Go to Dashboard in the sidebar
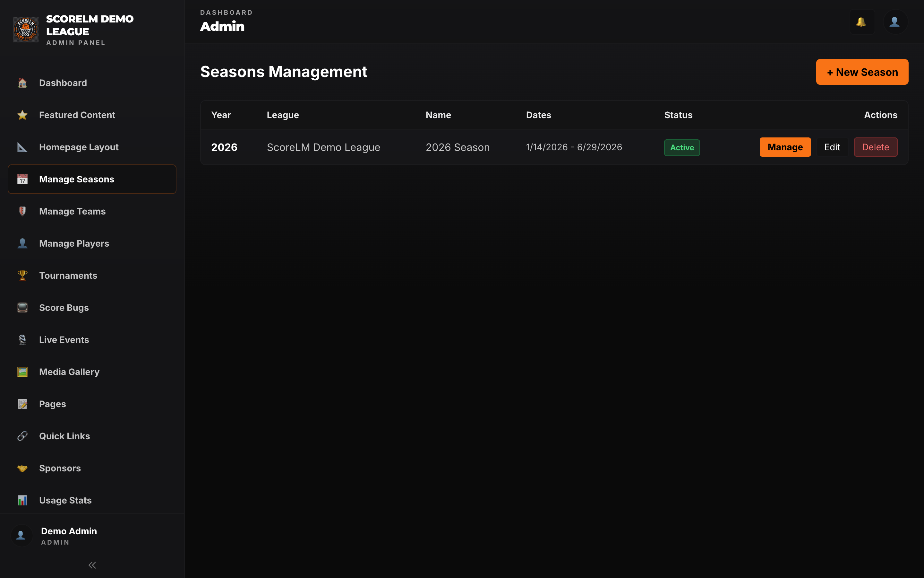 tap(92, 83)
